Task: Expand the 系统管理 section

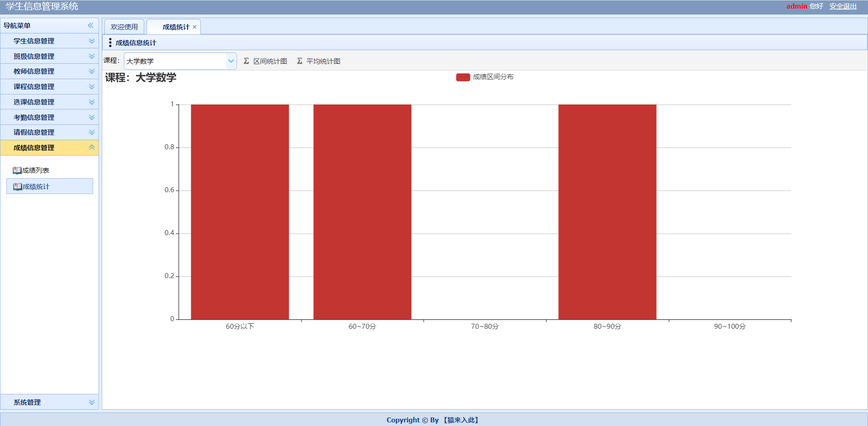Action: 92,402
